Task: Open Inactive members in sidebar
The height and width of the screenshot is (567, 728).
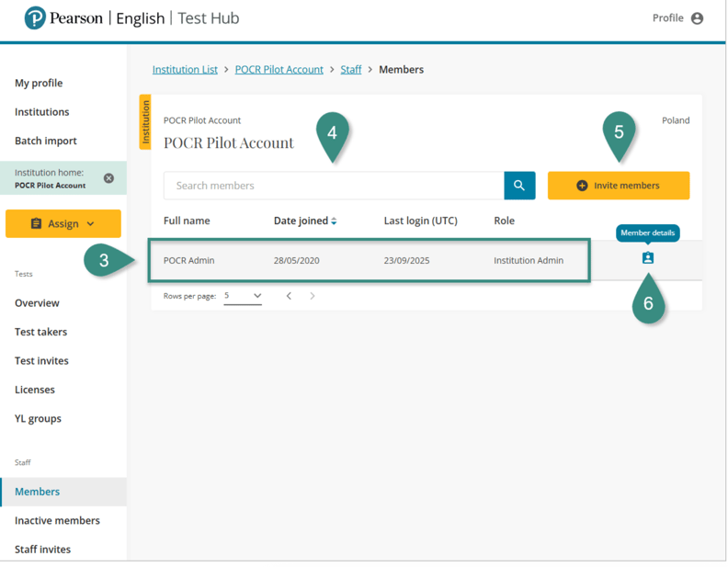Action: 57,520
